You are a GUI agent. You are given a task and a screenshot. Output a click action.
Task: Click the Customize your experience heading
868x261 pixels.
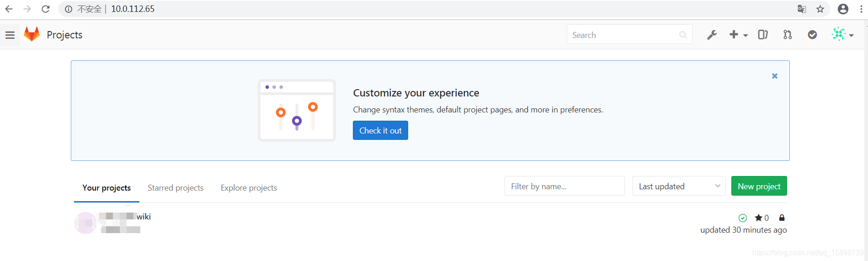(x=416, y=93)
